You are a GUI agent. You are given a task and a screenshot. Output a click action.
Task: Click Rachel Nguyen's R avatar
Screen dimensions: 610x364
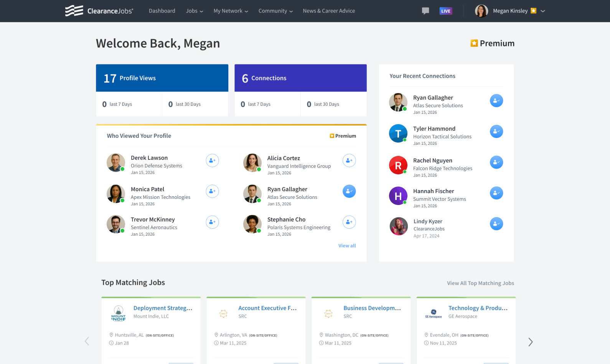pyautogui.click(x=398, y=165)
